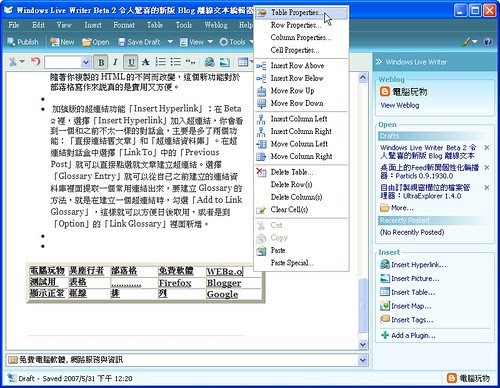The width and height of the screenshot is (500, 388).
Task: Click editor scrollbar down arrow
Action: click(x=363, y=344)
